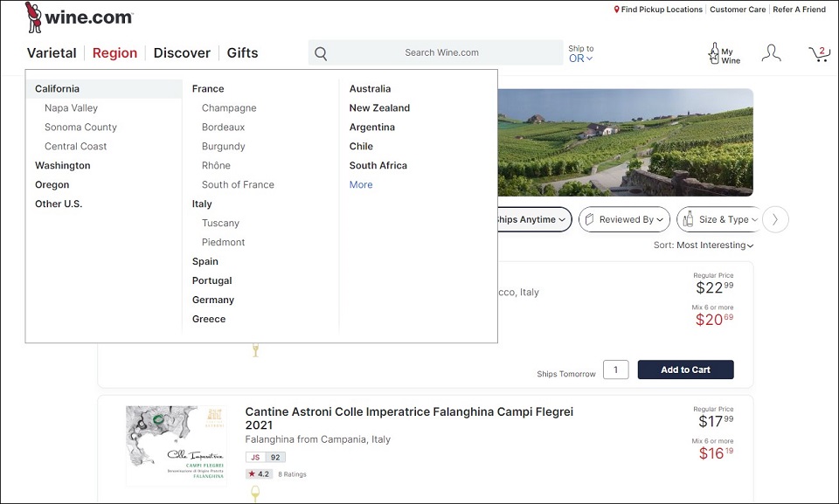Image resolution: width=839 pixels, height=504 pixels.
Task: Click the wine.com logo
Action: (80, 17)
